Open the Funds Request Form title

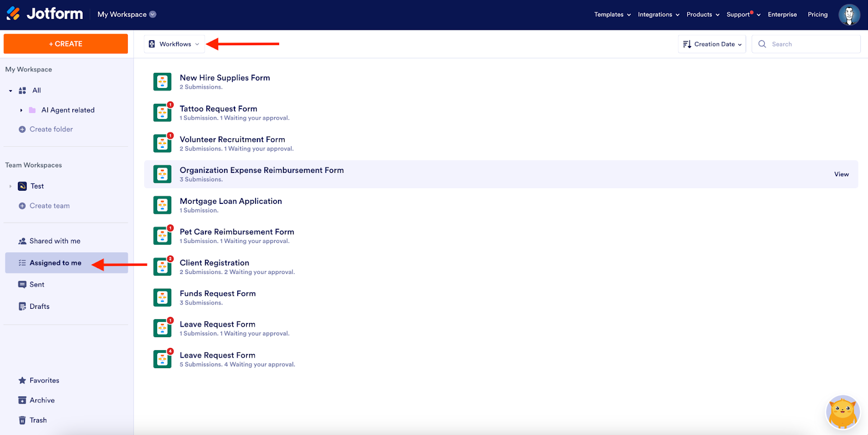click(218, 294)
